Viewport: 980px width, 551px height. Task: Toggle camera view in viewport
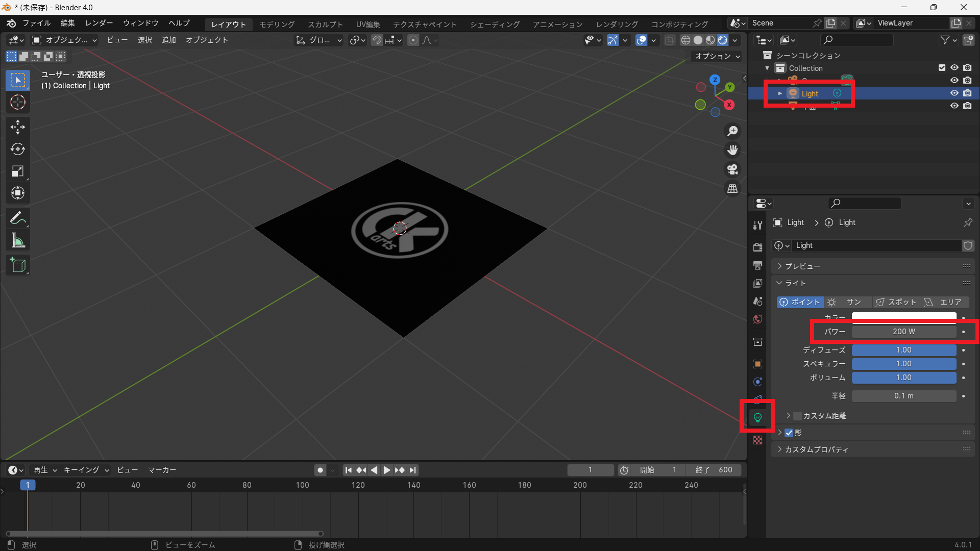(x=732, y=169)
